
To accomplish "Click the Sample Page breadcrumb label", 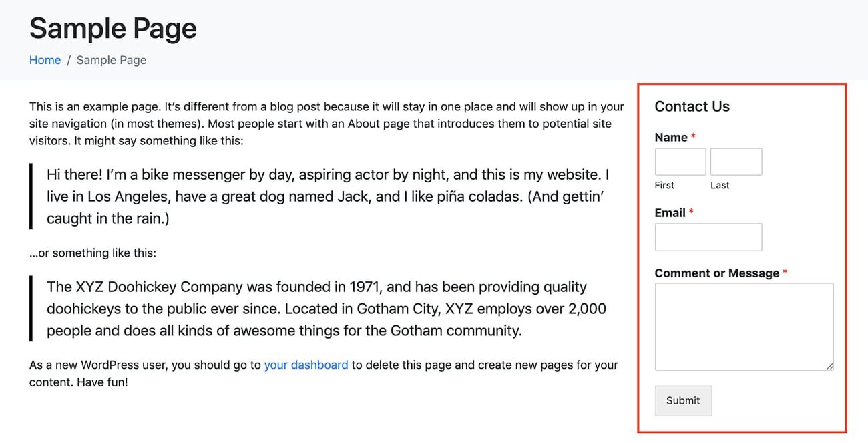I will (x=111, y=60).
